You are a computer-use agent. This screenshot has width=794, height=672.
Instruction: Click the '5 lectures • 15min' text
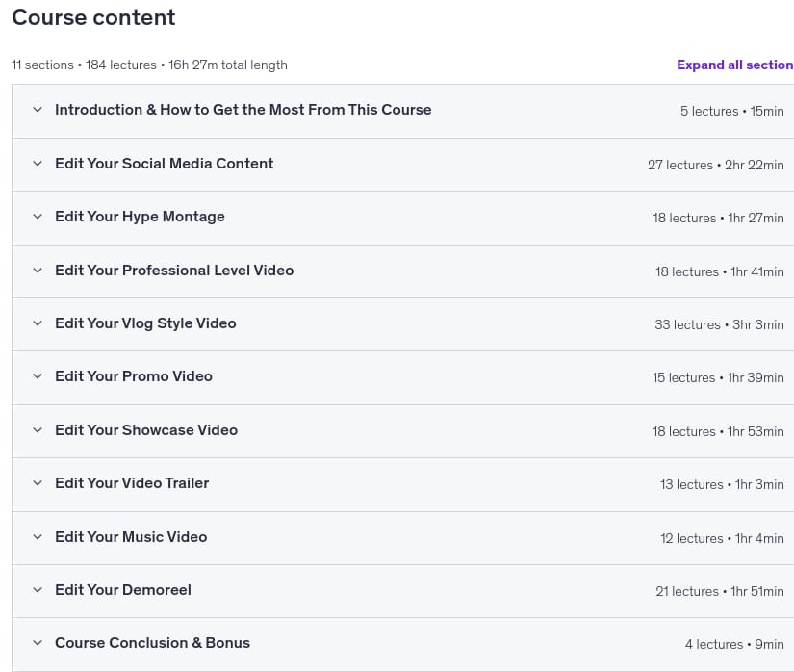coord(731,111)
